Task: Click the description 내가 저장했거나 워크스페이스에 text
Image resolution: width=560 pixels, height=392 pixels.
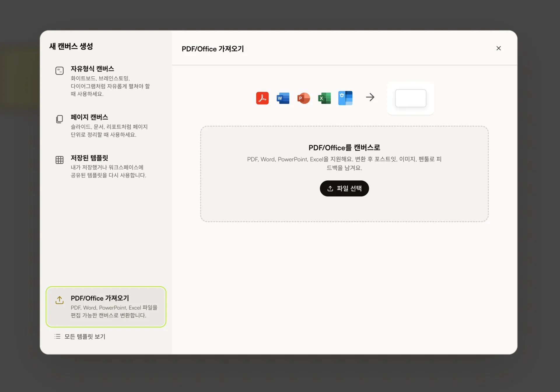Action: [x=108, y=171]
